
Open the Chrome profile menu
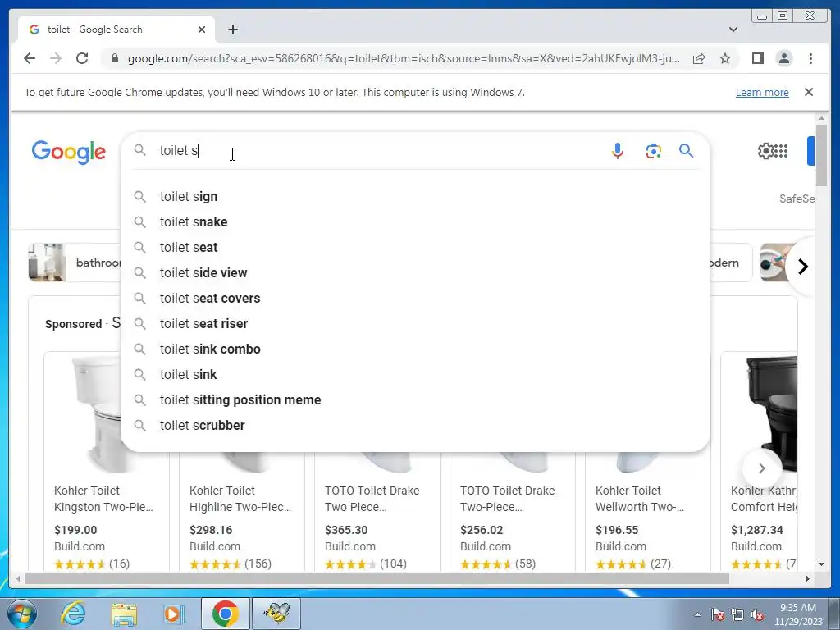point(783,58)
